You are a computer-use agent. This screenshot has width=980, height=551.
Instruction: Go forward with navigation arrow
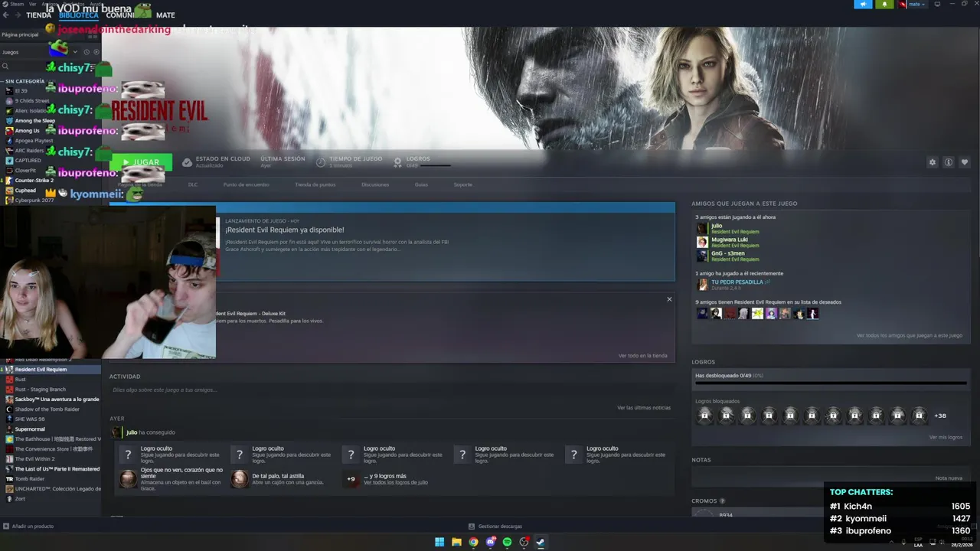(x=18, y=15)
